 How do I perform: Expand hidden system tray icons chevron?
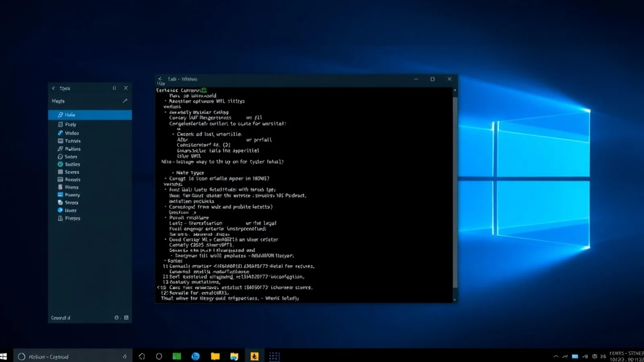(556, 356)
